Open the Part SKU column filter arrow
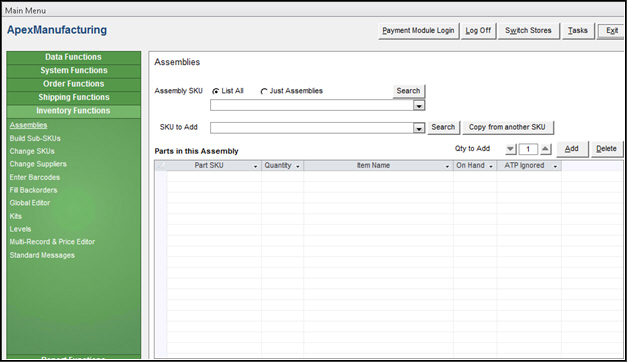The height and width of the screenshot is (362, 627). 256,166
